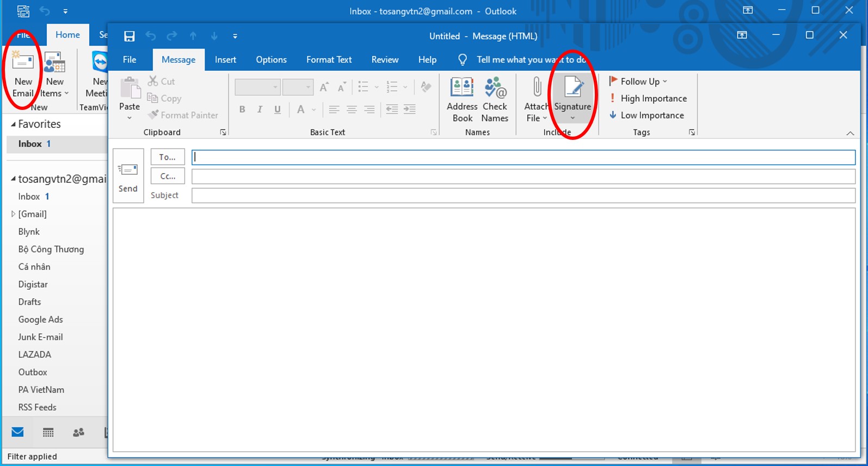This screenshot has width=868, height=466.
Task: Customize the message Quick Access Toolbar
Action: point(235,36)
